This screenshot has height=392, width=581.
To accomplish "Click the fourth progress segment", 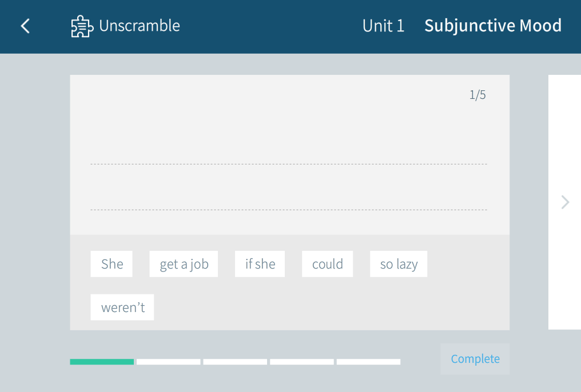I will (x=302, y=362).
